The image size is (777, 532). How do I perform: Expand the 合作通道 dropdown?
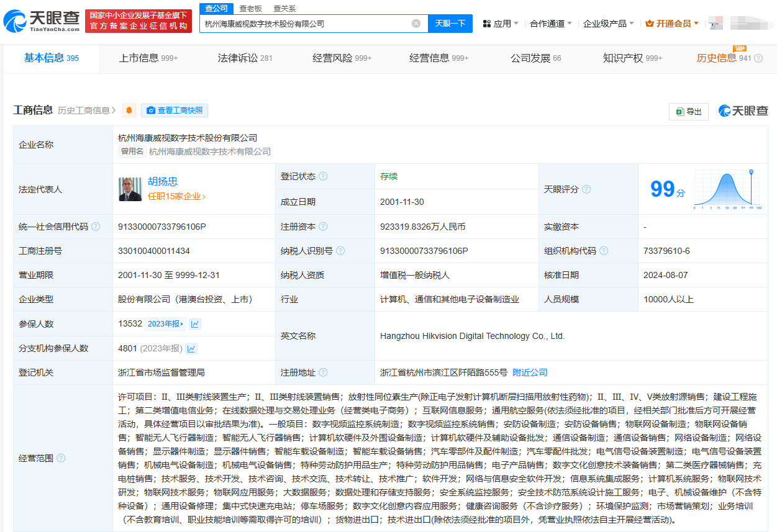551,24
